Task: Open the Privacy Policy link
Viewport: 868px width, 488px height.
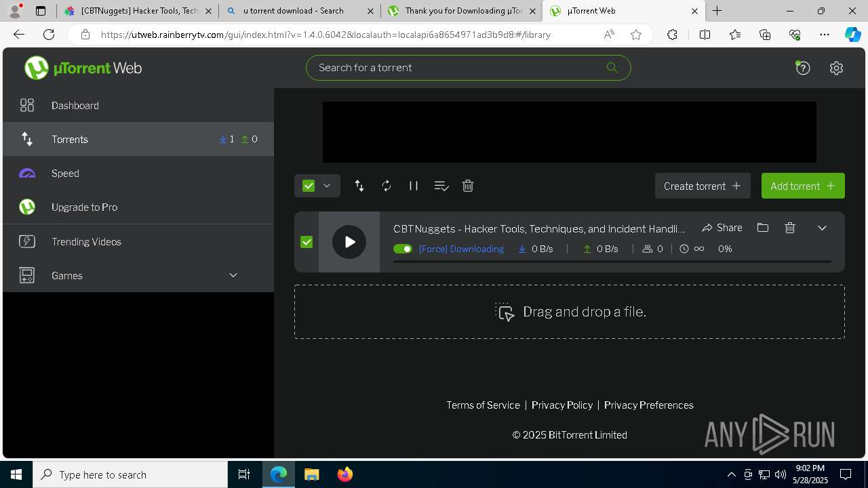Action: tap(562, 405)
